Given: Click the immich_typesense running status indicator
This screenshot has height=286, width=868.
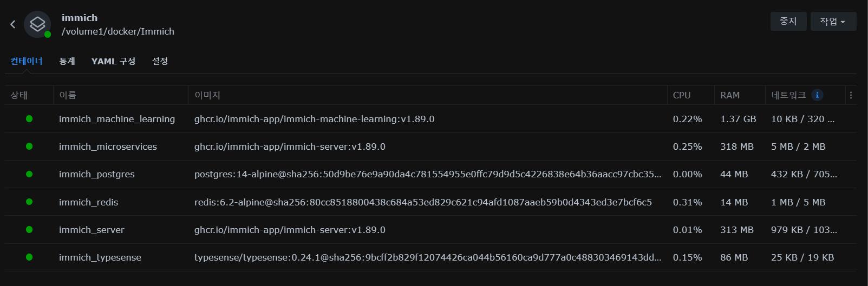Looking at the screenshot, I should 29,257.
